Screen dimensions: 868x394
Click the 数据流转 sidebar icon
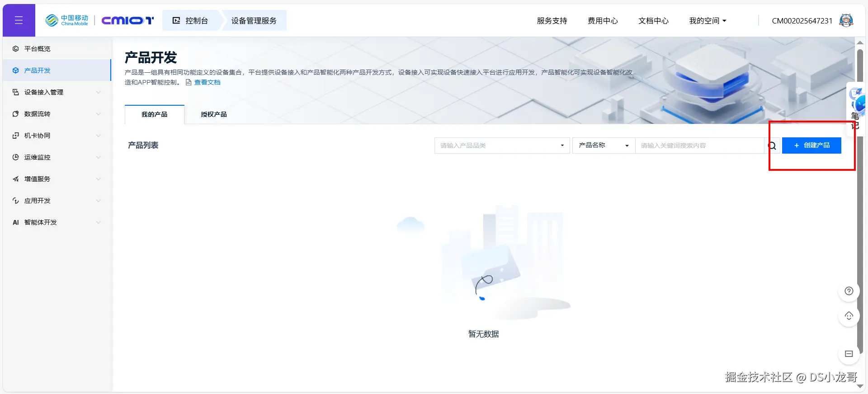pyautogui.click(x=16, y=114)
